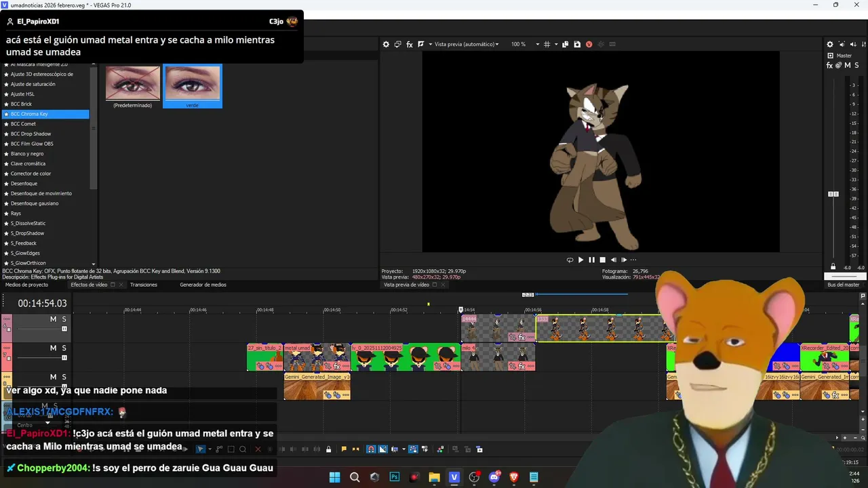868x488 pixels.
Task: Solo the Master bus
Action: pyautogui.click(x=857, y=66)
